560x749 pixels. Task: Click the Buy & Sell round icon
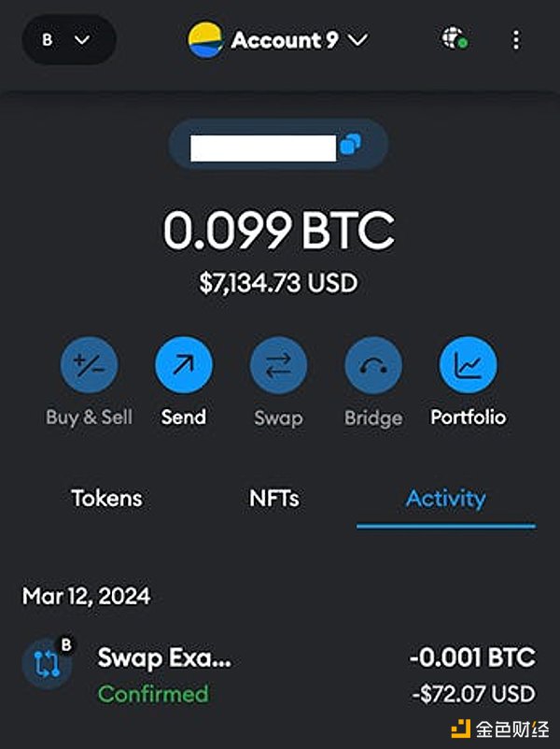90,365
